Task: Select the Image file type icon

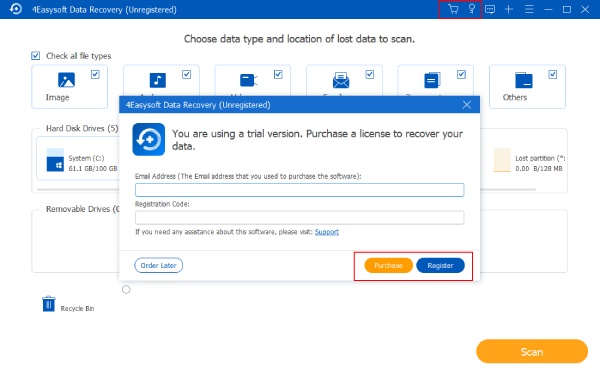Action: 66,80
